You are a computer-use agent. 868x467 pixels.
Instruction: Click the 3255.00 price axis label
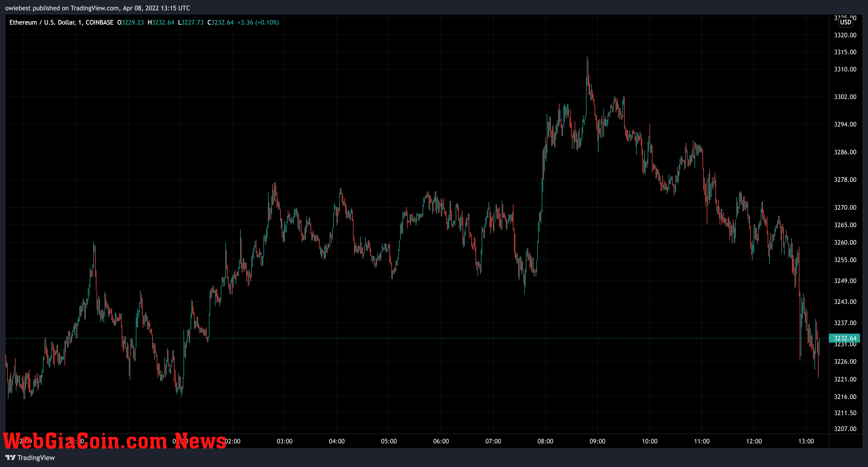[845, 260]
